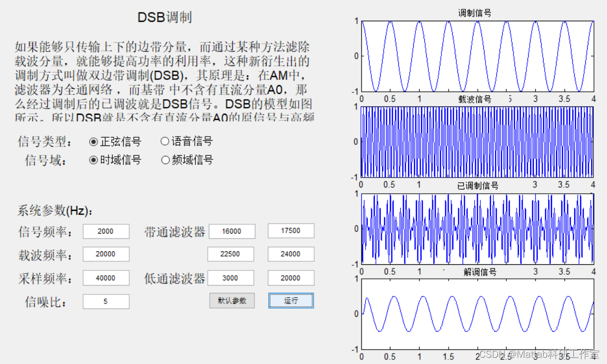Click the 采样频率 input showing 40000
Viewport: 607px width, 364px height.
(105, 278)
